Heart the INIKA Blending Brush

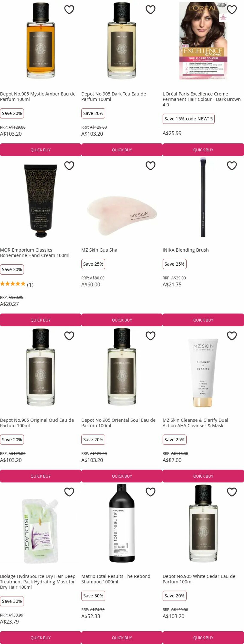[x=232, y=166]
